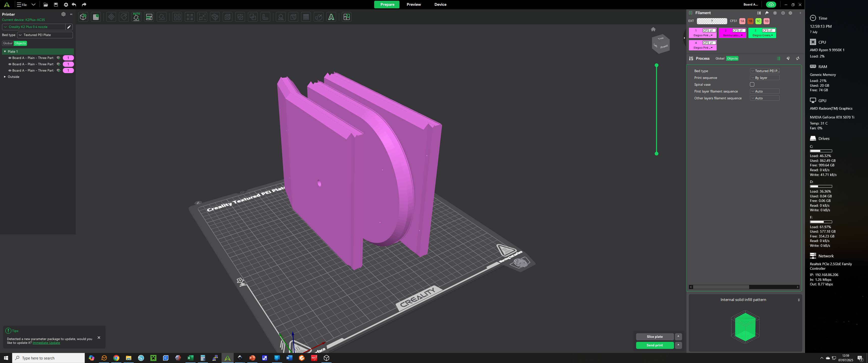Click the Add filament plus icon
This screenshot has width=868, height=363.
[x=775, y=13]
